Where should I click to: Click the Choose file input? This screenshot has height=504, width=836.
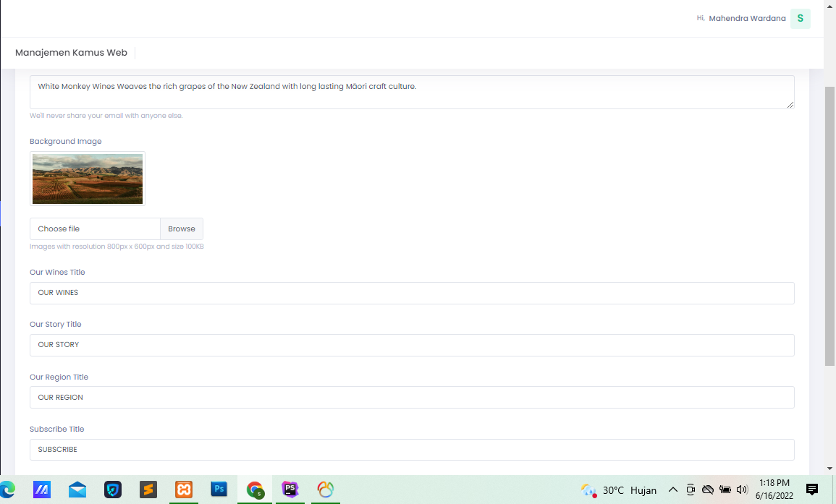tap(95, 228)
